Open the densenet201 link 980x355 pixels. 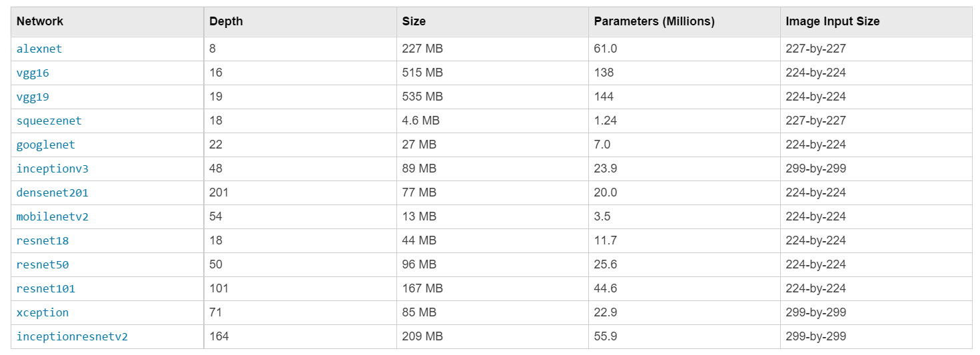52,192
